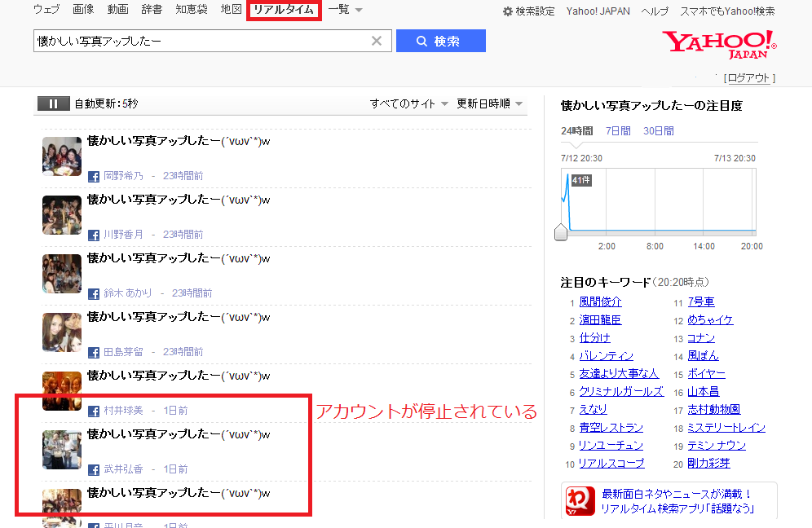Click Facebook icon beside 田島芽留
The height and width of the screenshot is (528, 812).
[x=94, y=352]
